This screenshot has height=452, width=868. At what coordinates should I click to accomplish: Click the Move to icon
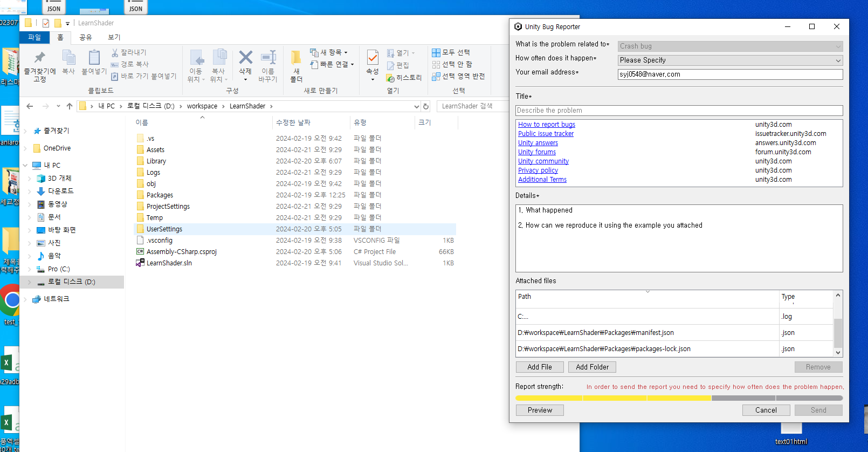click(196, 58)
